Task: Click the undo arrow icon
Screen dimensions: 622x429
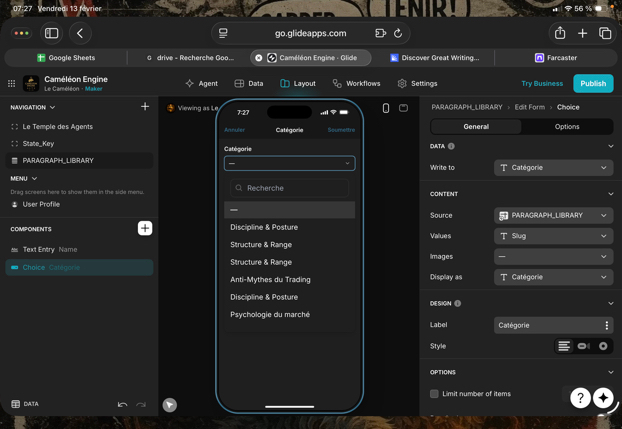Action: click(x=122, y=404)
